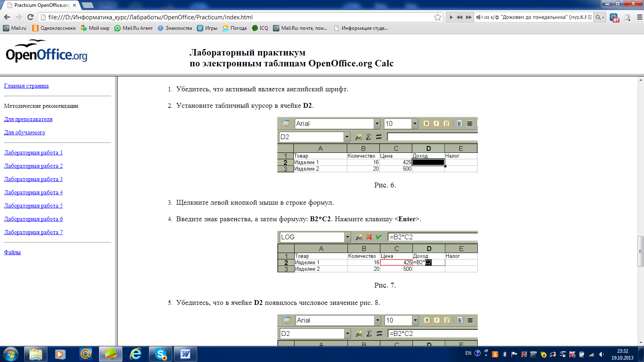
Task: Open Mail.Ru Agent from taskbar
Action: click(85, 354)
